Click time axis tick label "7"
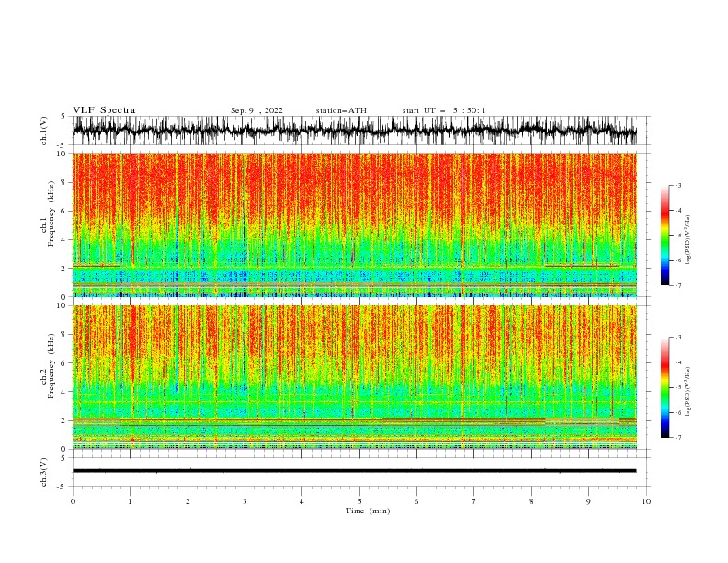 [474, 501]
